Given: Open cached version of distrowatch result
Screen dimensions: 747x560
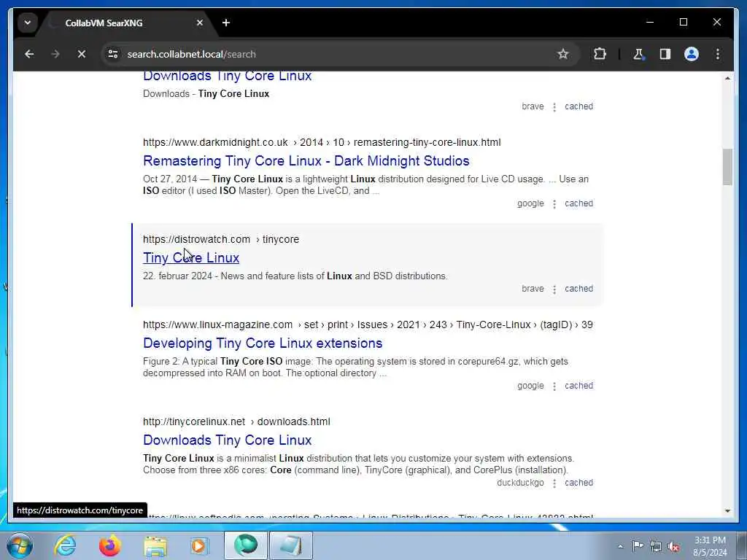Looking at the screenshot, I should (578, 289).
